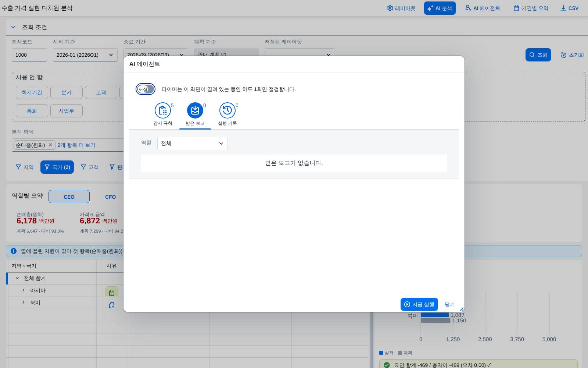588x368 pixels.
Task: Grab the dialog resize handle corner
Action: coord(462,309)
